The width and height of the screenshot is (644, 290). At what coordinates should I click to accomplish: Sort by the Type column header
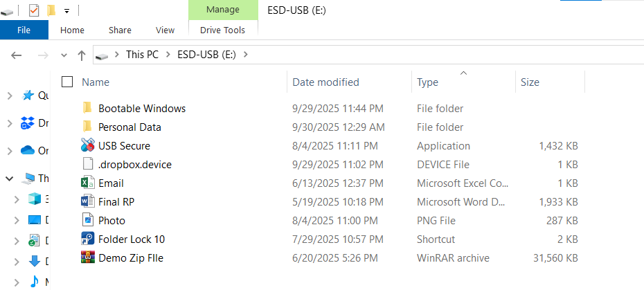pyautogui.click(x=463, y=82)
